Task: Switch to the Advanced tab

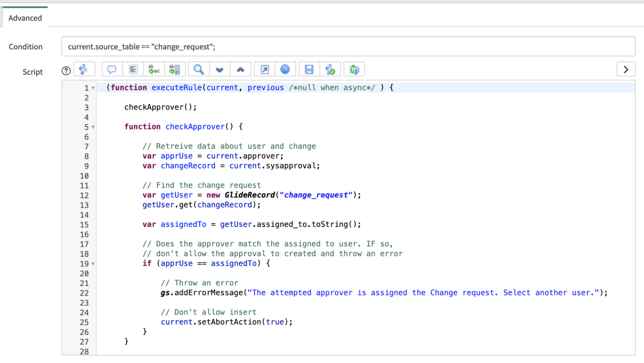Action: pyautogui.click(x=25, y=18)
